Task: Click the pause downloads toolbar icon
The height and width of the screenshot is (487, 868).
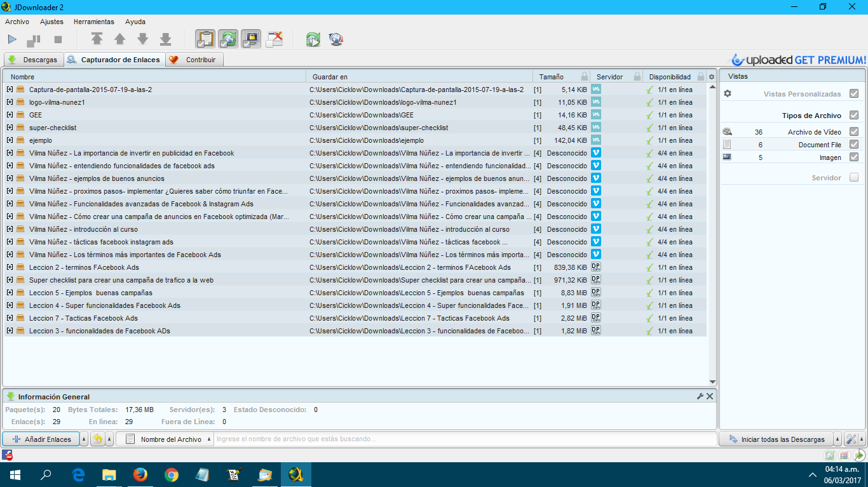Action: [x=34, y=40]
